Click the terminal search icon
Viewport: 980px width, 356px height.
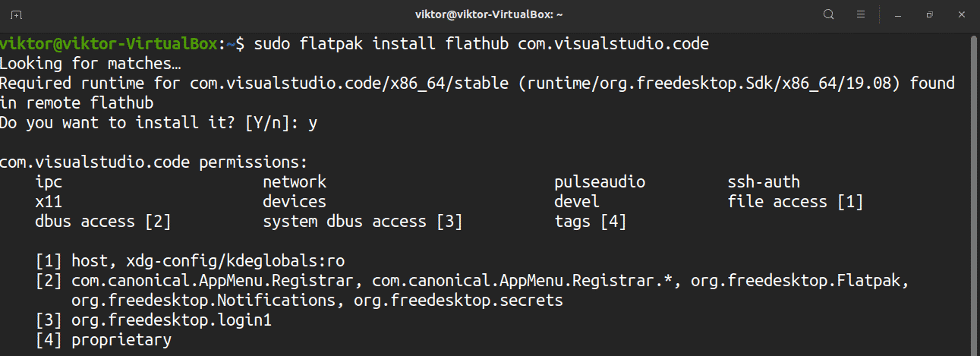(829, 14)
